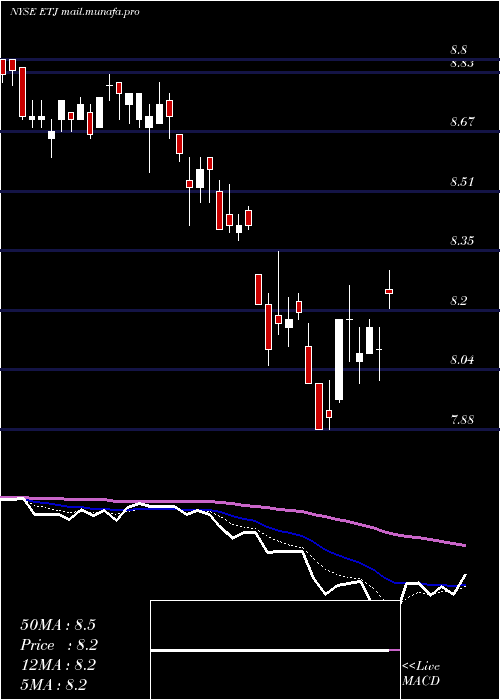Viewport: 500px width, 700px height.
Task: Click the Live MACD label
Action: click(x=421, y=673)
